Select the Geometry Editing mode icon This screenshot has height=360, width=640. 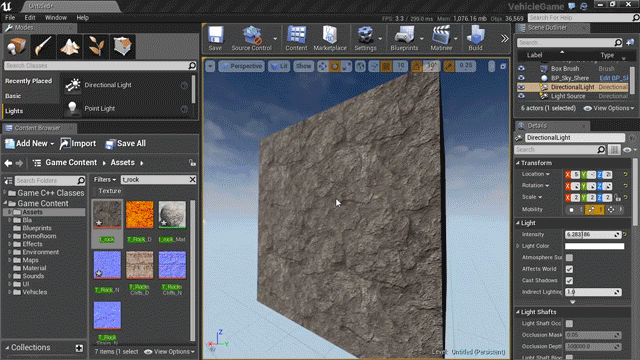click(122, 47)
